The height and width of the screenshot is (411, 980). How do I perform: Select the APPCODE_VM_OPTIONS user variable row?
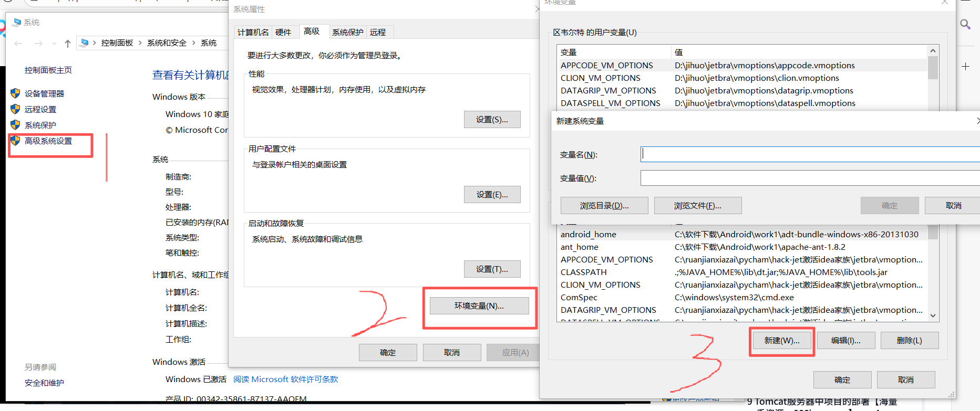tap(743, 65)
